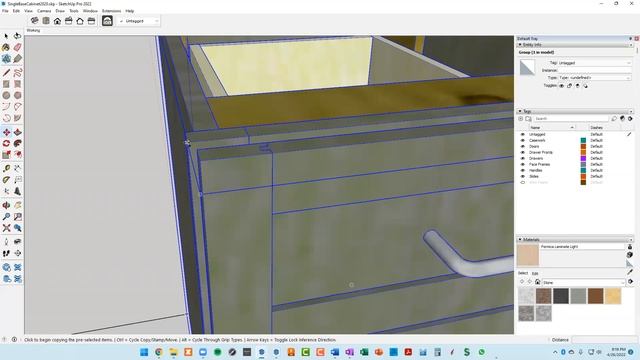Image resolution: width=640 pixels, height=360 pixels.
Task: Select the Walk footprints tool
Action: pyautogui.click(x=6, y=253)
